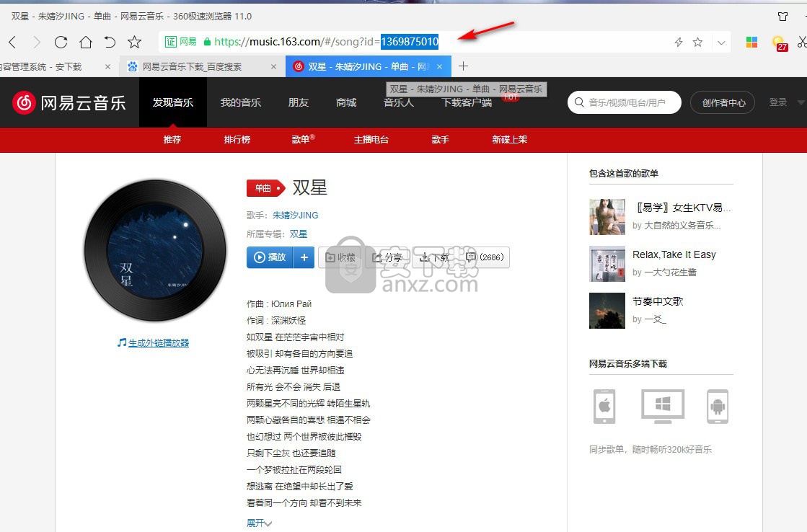Click the Windows PC download icon
This screenshot has width=807, height=532.
[662, 407]
